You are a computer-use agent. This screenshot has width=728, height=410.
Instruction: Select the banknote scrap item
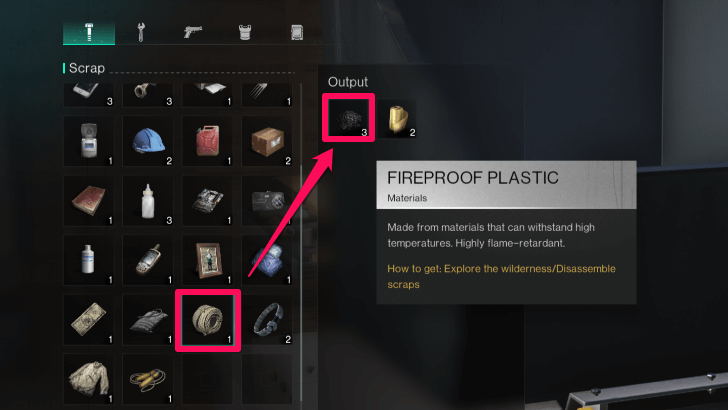[88, 319]
